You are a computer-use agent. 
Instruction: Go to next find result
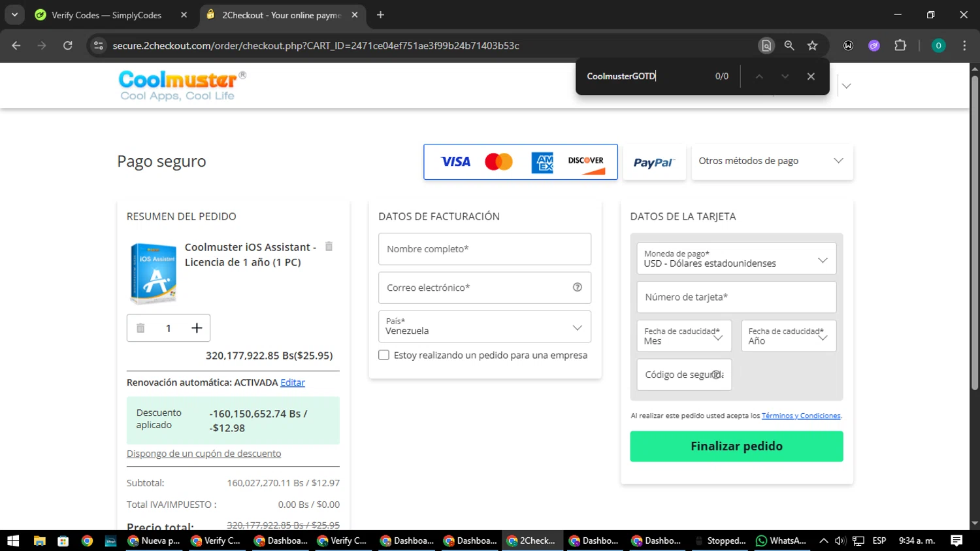[785, 76]
